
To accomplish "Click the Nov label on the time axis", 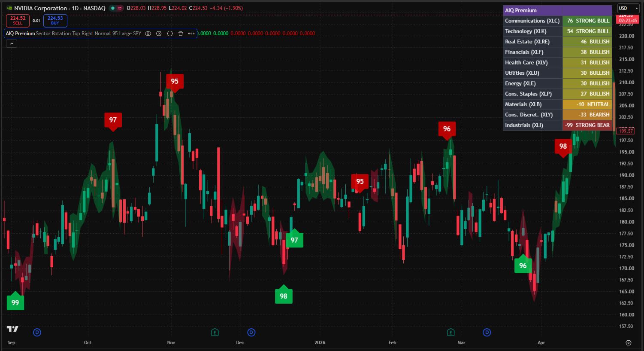I will pyautogui.click(x=171, y=342).
